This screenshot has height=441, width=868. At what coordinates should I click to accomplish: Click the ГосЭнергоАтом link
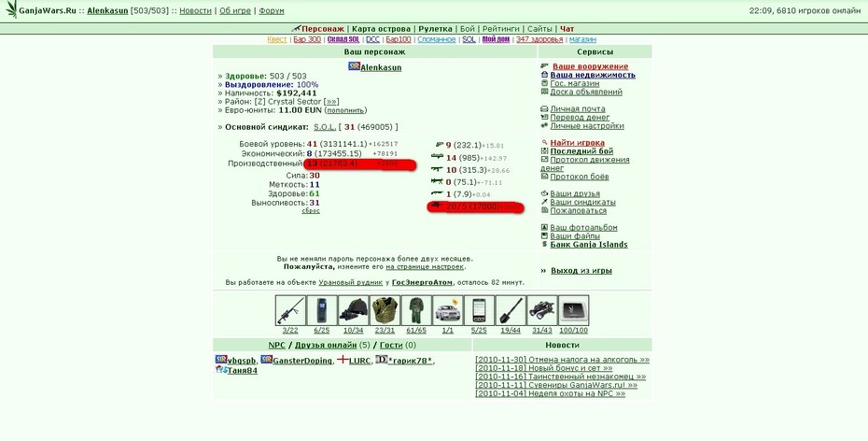coord(422,282)
